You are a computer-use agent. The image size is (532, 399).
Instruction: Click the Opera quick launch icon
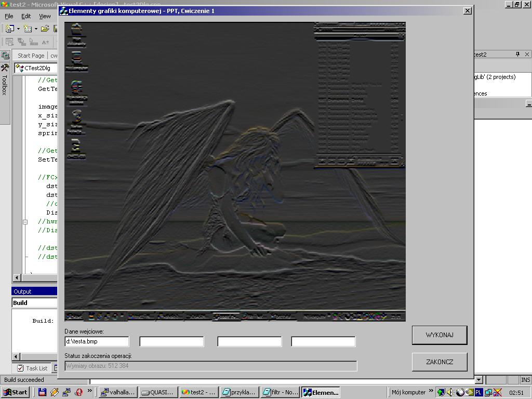79,392
